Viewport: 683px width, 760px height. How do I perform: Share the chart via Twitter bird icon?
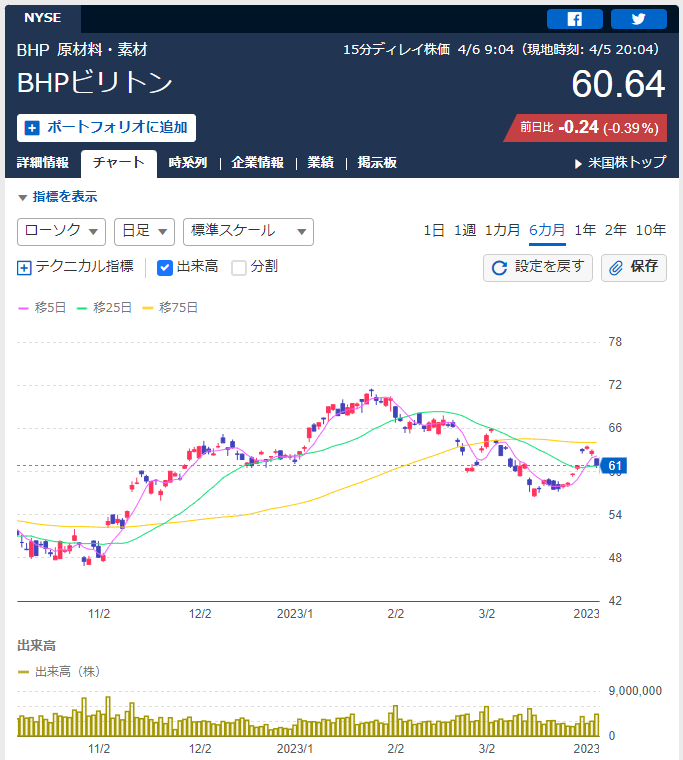pyautogui.click(x=638, y=19)
